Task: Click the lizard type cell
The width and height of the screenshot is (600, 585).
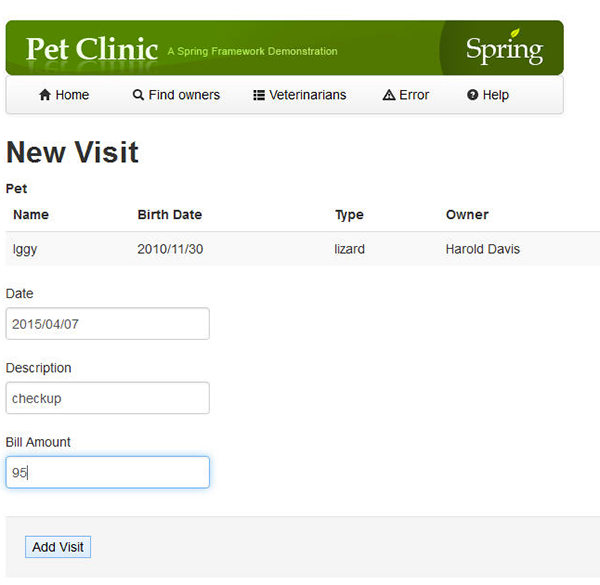Action: click(x=349, y=249)
